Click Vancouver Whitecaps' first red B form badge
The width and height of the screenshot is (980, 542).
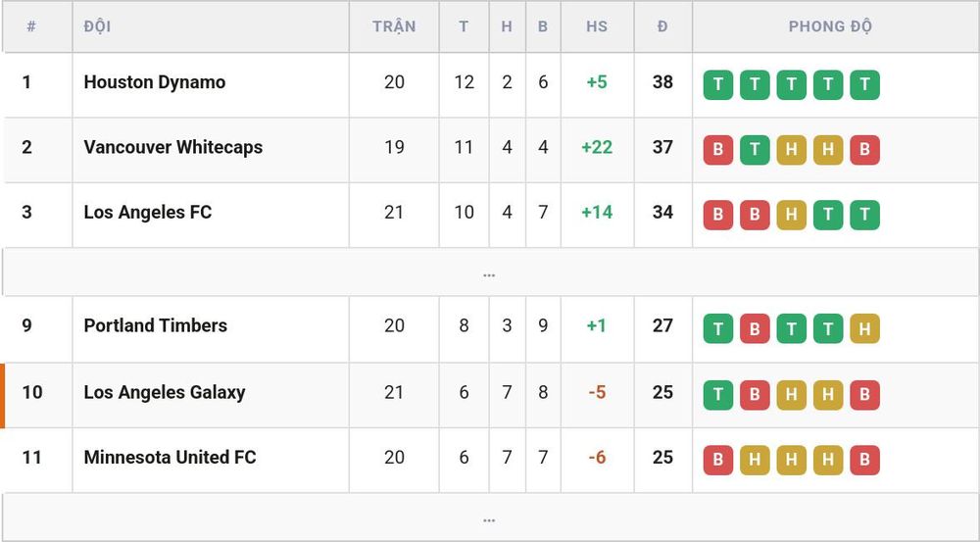click(718, 149)
